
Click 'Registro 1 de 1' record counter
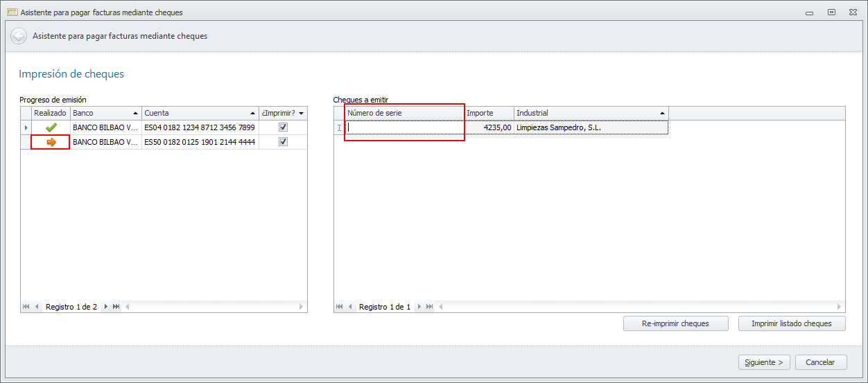click(385, 306)
